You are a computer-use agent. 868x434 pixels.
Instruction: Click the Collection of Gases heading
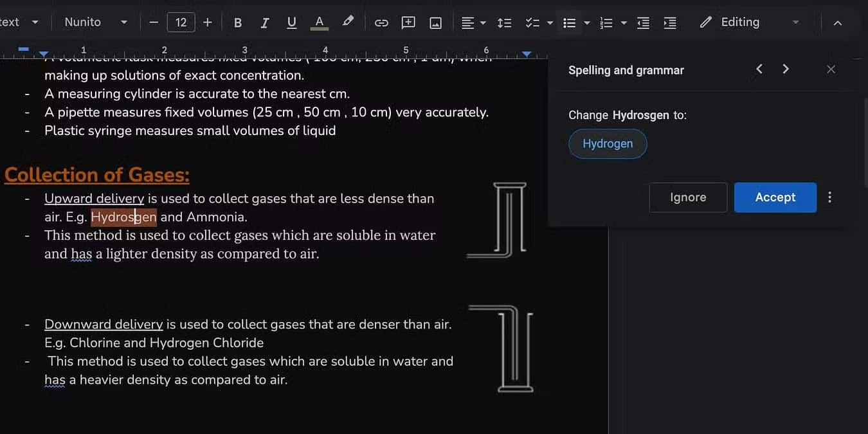click(x=97, y=175)
